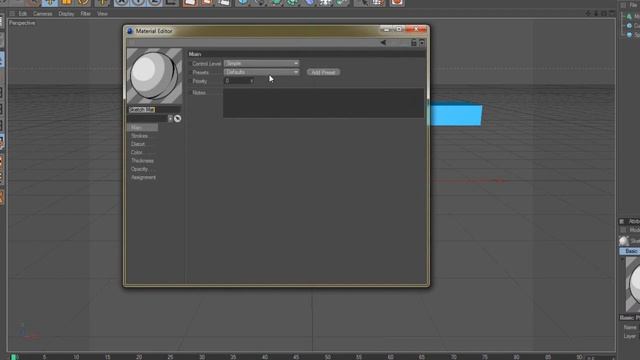Select the Assignment channel
Screen dimensions: 640x360
143,178
